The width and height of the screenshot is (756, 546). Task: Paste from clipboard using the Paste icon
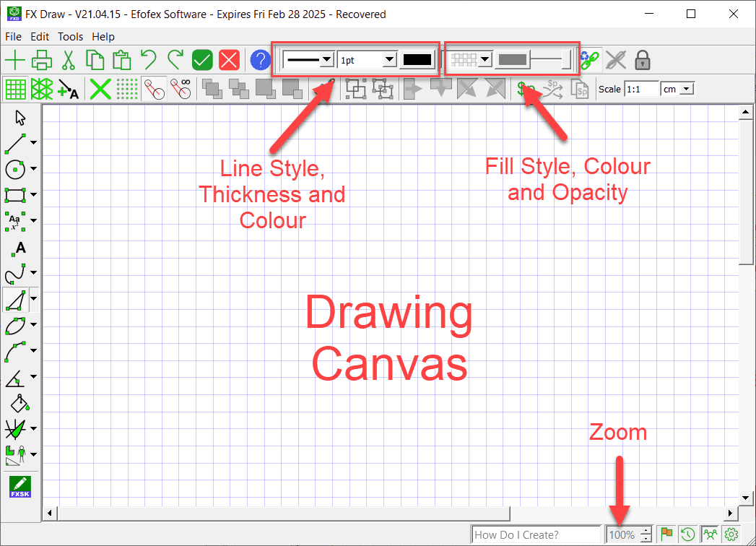pos(121,60)
